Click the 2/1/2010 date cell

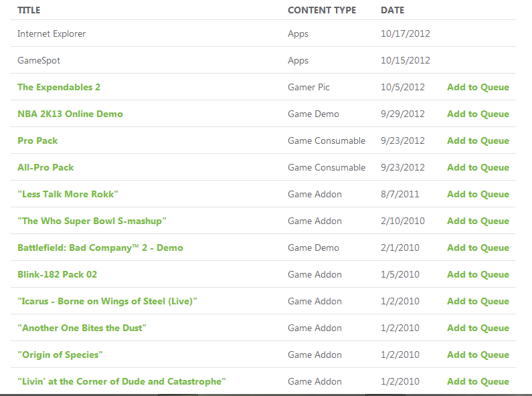click(x=400, y=248)
